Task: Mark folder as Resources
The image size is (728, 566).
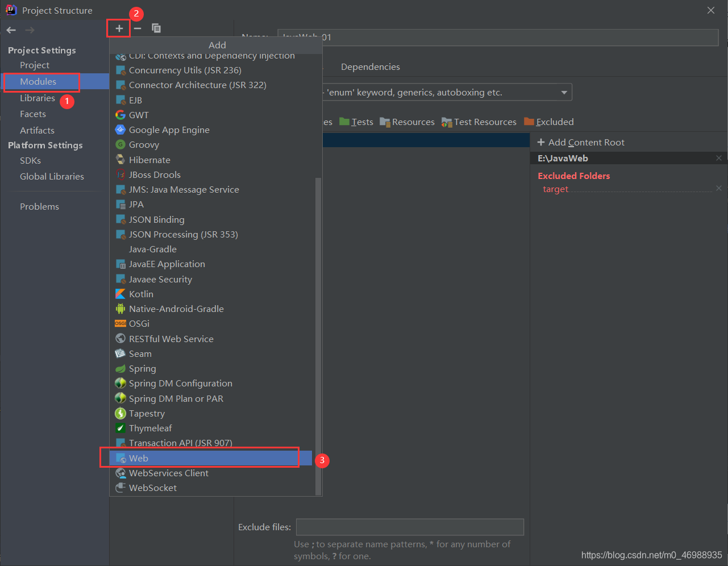Action: point(407,122)
